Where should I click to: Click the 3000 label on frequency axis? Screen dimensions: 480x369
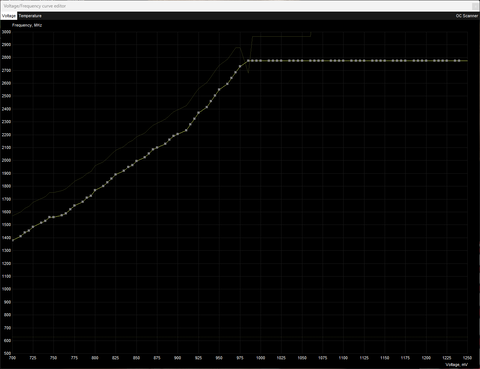7,32
